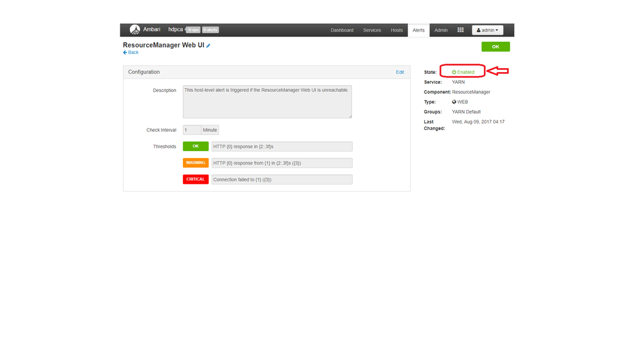
Task: Open the Admin menu
Action: (441, 30)
